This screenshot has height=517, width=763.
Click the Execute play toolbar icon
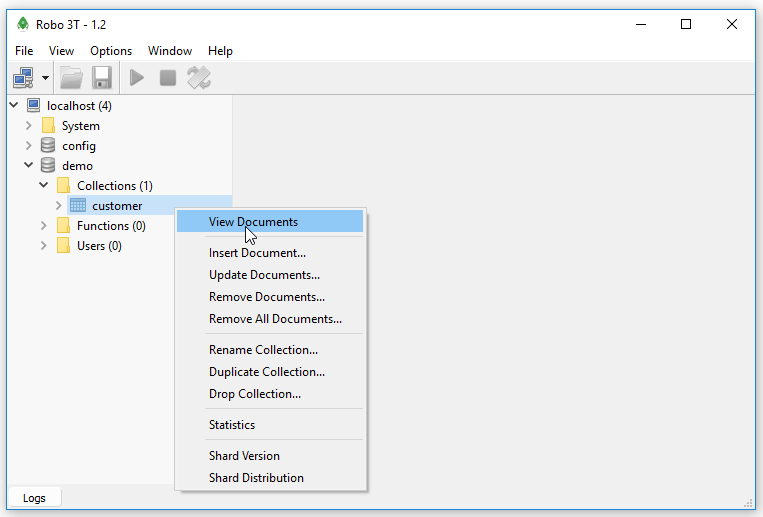click(x=137, y=78)
